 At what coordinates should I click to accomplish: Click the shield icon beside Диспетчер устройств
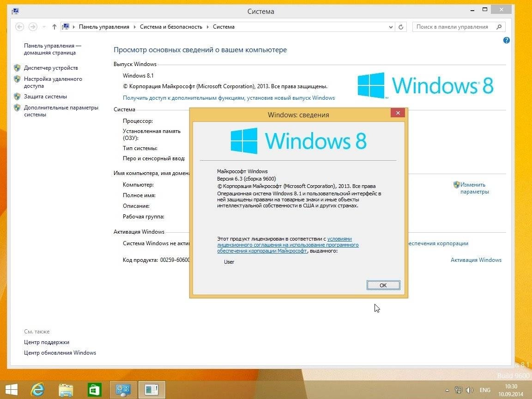pyautogui.click(x=17, y=68)
